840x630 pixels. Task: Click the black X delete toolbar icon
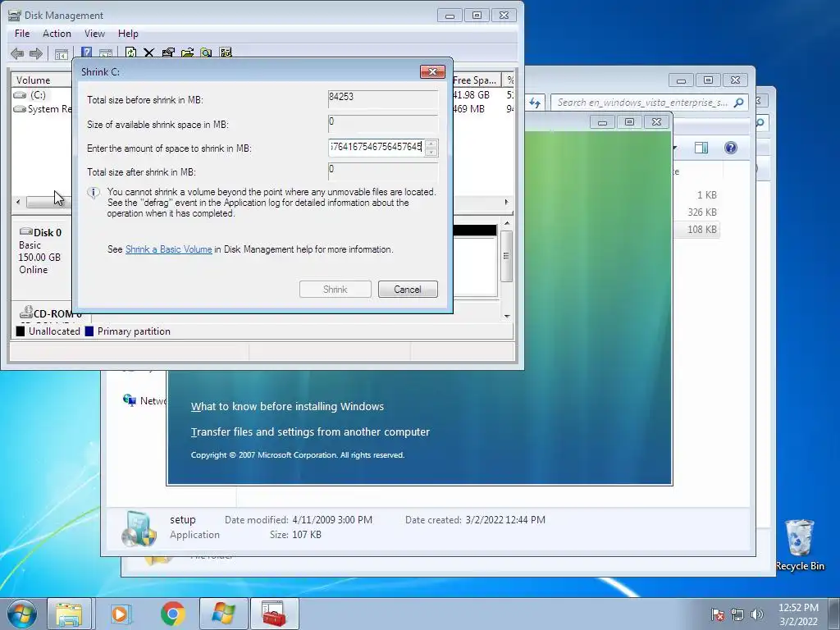[149, 52]
